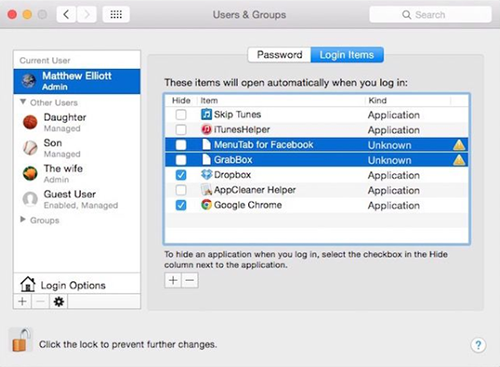Click the GrabBox document icon

pos(206,160)
